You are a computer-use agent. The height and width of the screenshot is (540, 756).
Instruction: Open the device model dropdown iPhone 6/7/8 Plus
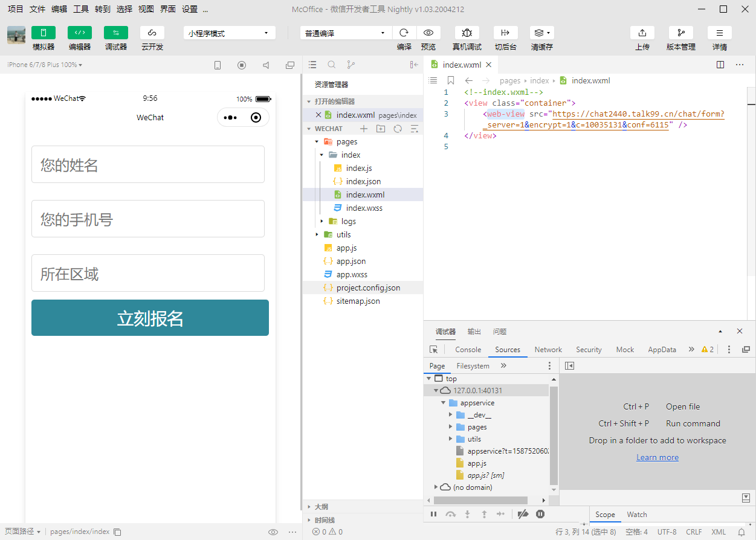click(x=45, y=65)
